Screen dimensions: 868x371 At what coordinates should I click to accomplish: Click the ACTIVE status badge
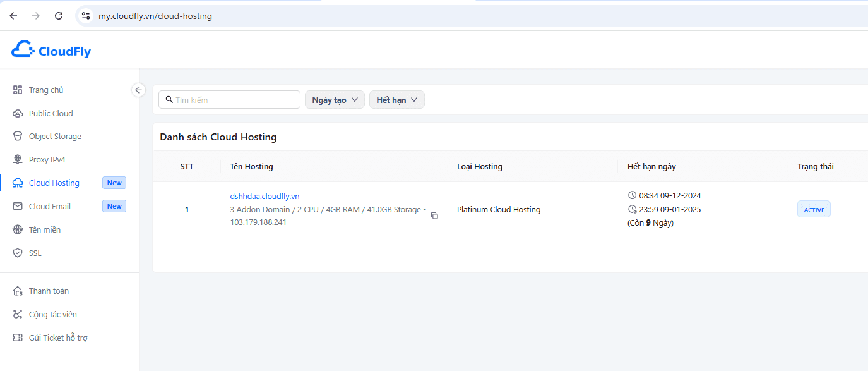click(814, 209)
